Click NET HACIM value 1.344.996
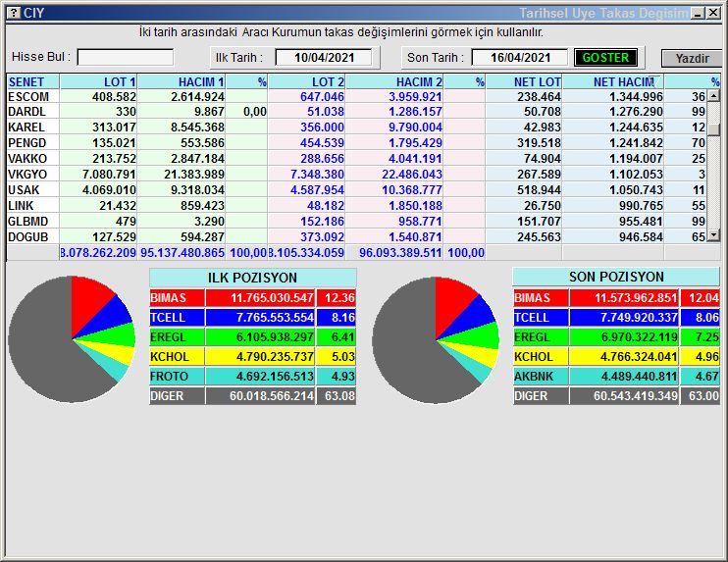728x562 pixels. click(x=636, y=96)
